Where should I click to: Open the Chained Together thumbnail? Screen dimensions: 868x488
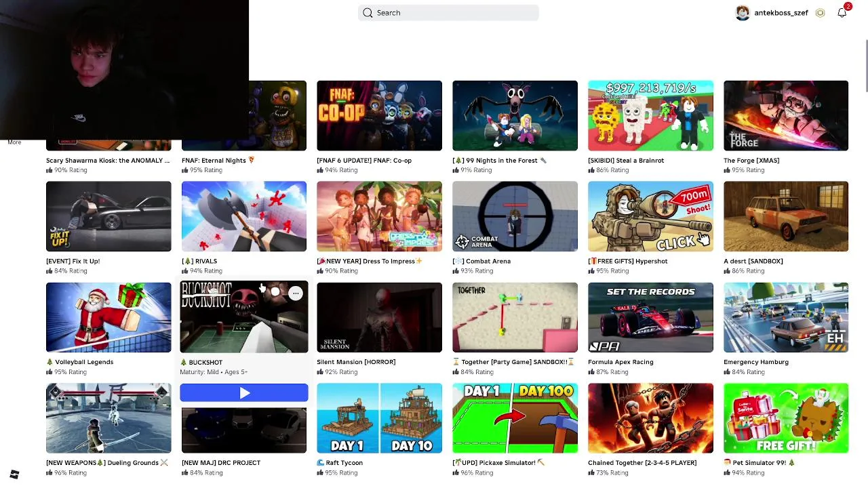(x=650, y=418)
